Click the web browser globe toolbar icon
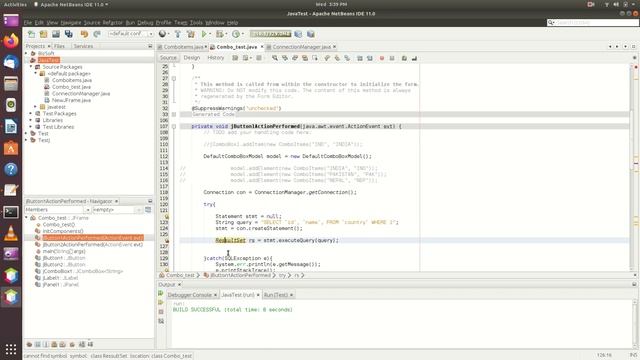This screenshot has height=360, width=640. [x=162, y=34]
